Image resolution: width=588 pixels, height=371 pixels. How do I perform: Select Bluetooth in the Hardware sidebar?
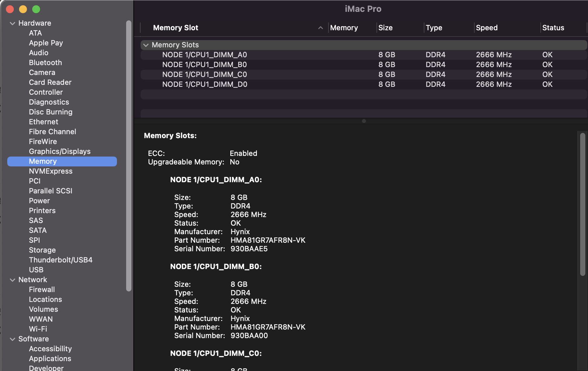click(45, 62)
